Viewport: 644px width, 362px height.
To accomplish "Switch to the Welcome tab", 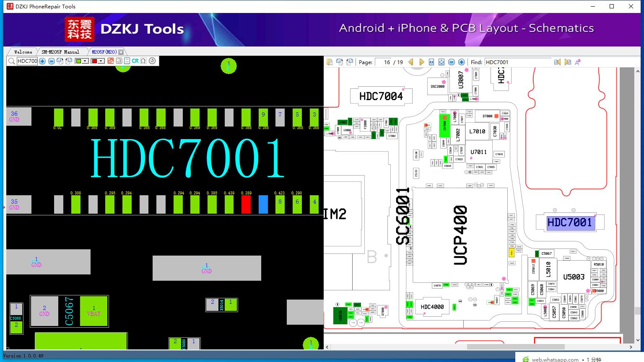I will tap(23, 52).
